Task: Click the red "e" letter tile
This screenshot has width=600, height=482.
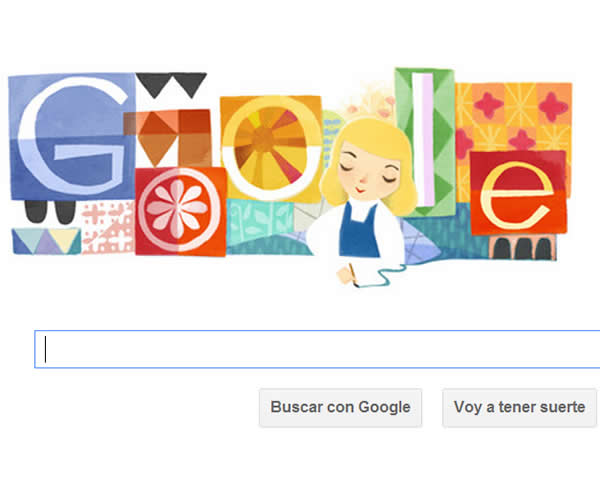Action: (x=518, y=193)
